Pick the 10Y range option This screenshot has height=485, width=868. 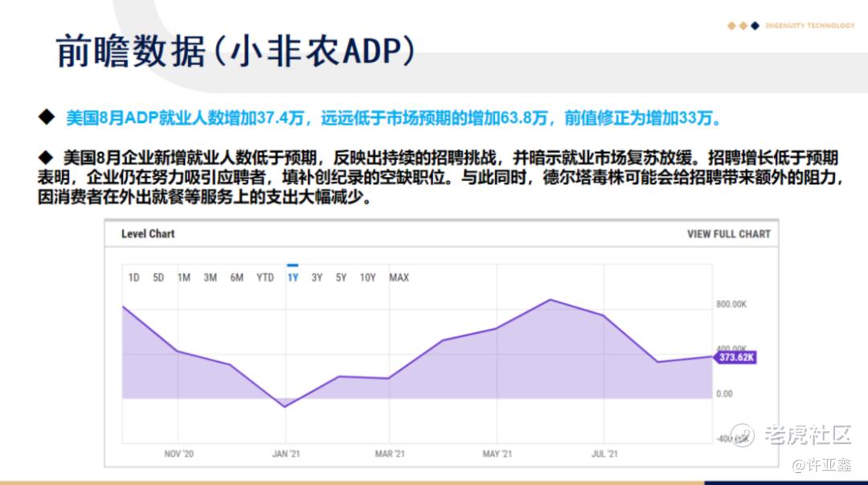(367, 277)
